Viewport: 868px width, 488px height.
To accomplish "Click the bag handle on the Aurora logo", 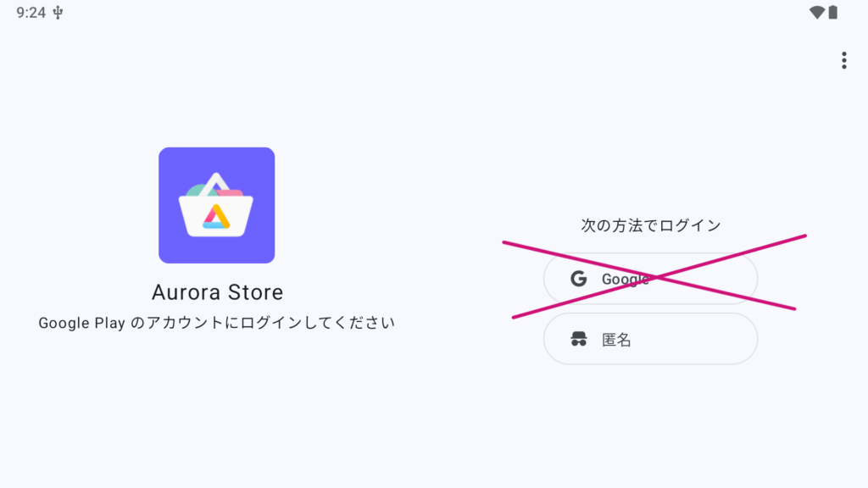I will (x=216, y=184).
